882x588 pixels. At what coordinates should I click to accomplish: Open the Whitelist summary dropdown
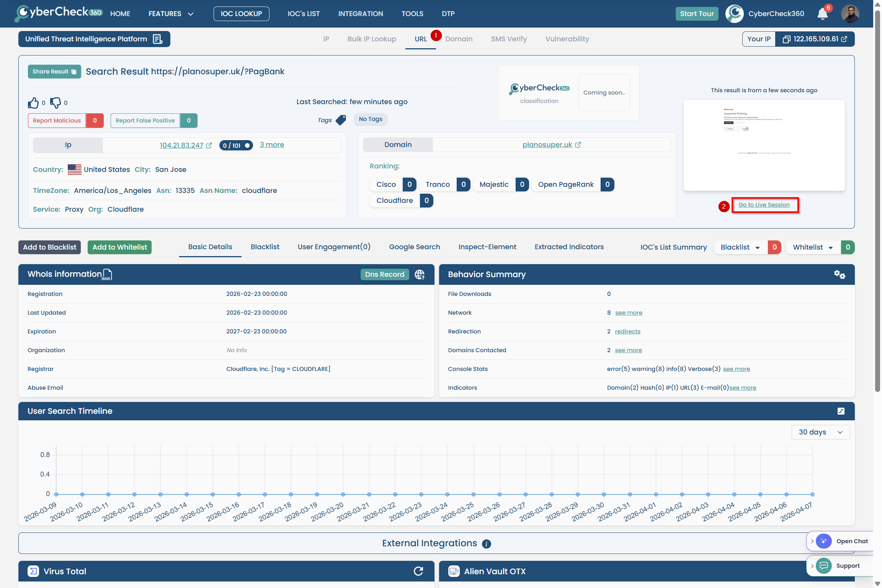coord(813,247)
